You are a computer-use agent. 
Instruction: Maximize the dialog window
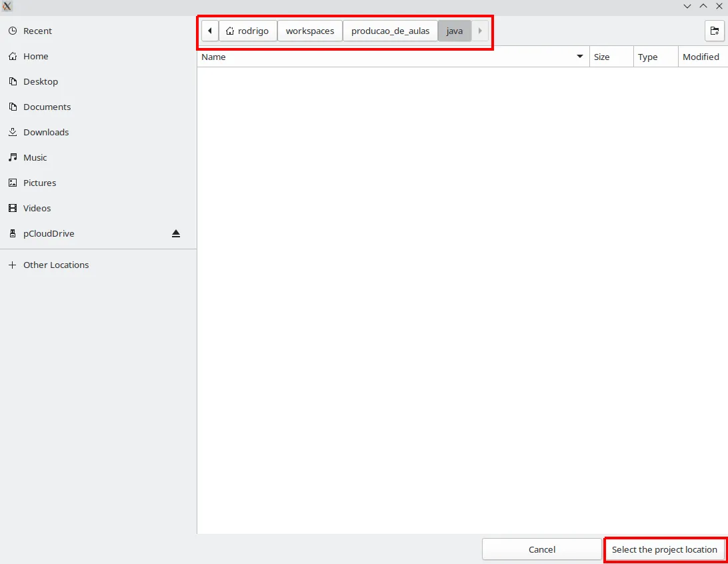pos(703,6)
